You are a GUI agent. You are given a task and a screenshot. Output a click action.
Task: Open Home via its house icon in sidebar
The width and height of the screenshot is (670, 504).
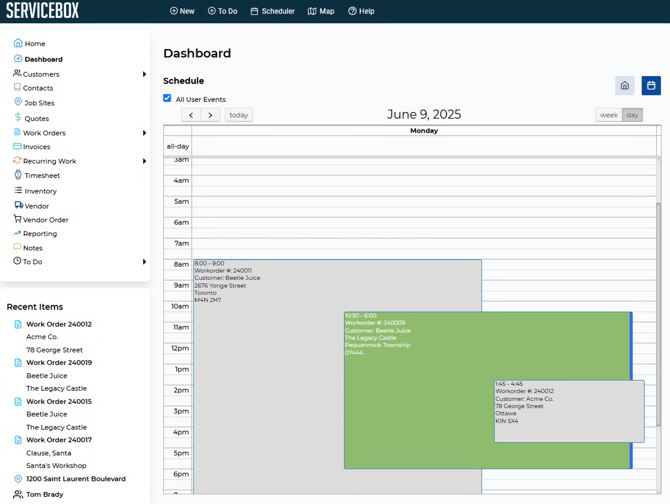coord(18,43)
